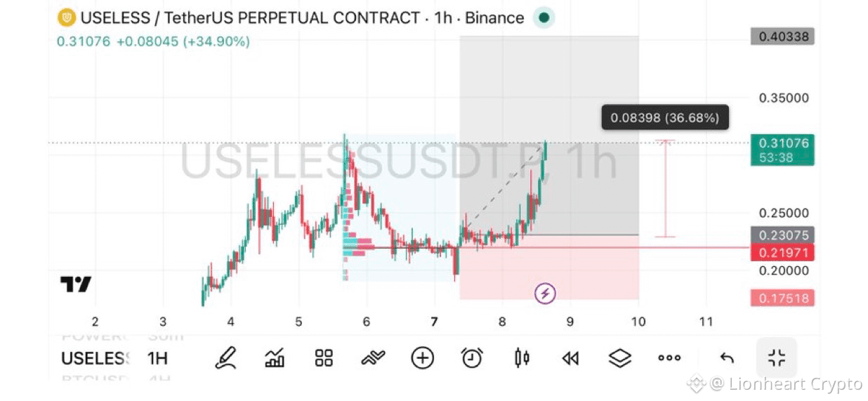Click the purple lightning bolt event marker
868x401 pixels.
click(x=546, y=294)
